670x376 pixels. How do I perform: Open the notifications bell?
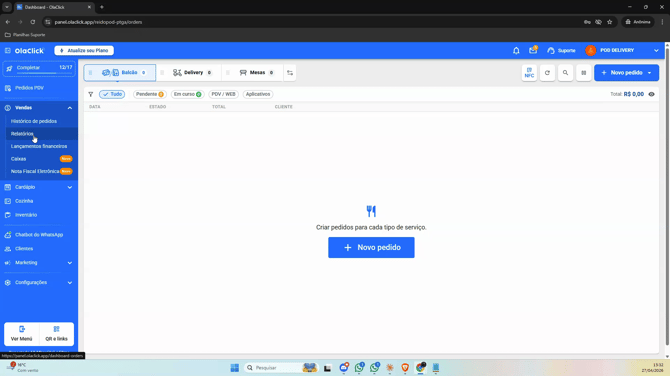516,50
